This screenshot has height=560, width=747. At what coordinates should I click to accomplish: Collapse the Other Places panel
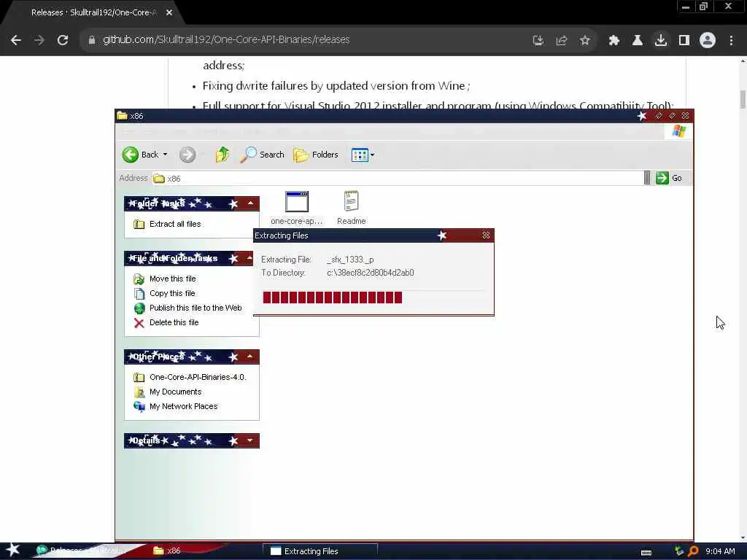pyautogui.click(x=250, y=356)
